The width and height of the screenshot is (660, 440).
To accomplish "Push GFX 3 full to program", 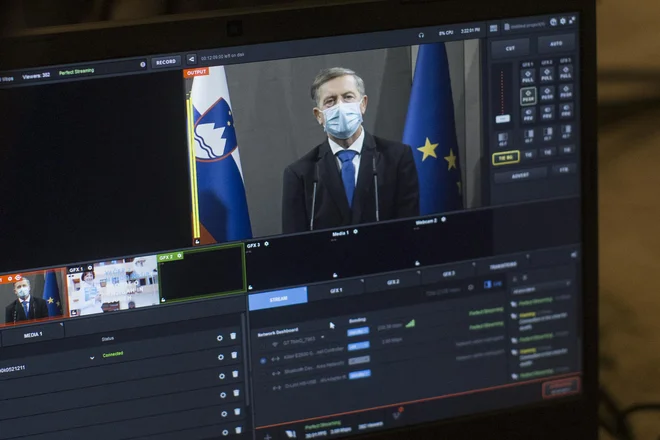I will (x=565, y=72).
